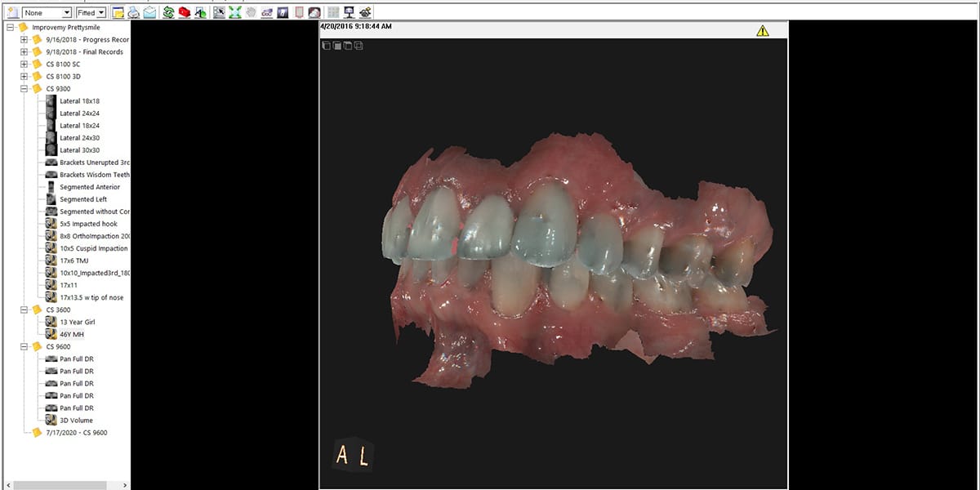
Task: Expand the CS 8100 3D folder
Action: pos(24,77)
